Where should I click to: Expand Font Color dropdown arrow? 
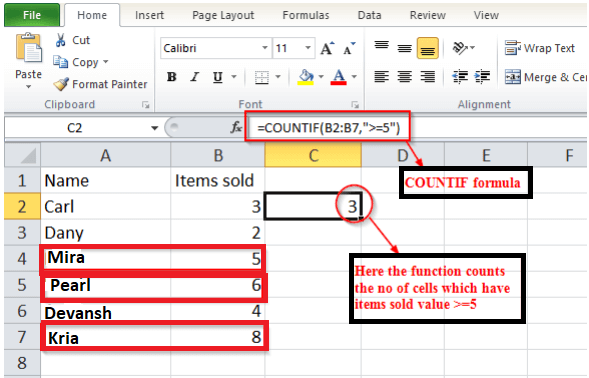tap(354, 77)
